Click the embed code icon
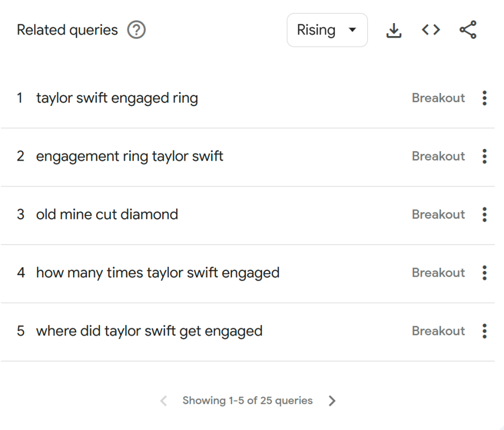 [430, 31]
